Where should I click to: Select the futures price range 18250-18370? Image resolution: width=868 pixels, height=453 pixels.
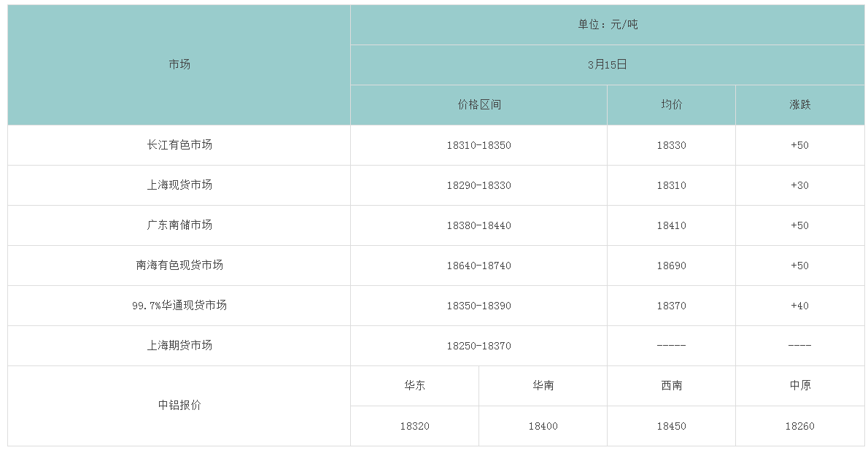point(478,346)
